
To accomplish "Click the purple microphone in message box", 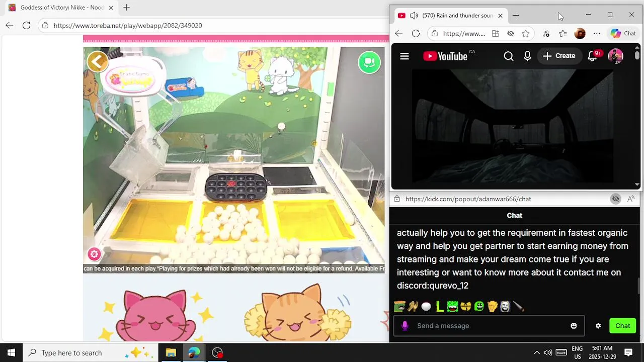I will coord(405,326).
